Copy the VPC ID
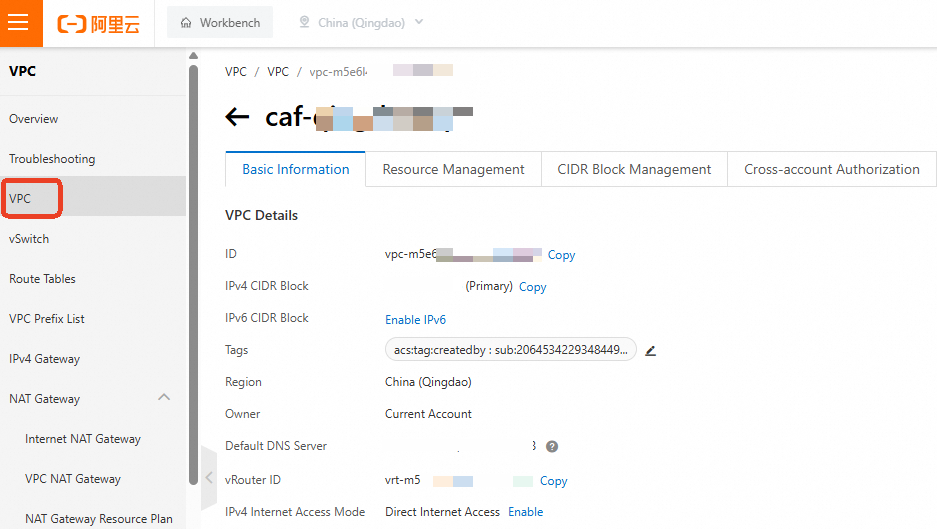This screenshot has height=529, width=937. click(561, 255)
